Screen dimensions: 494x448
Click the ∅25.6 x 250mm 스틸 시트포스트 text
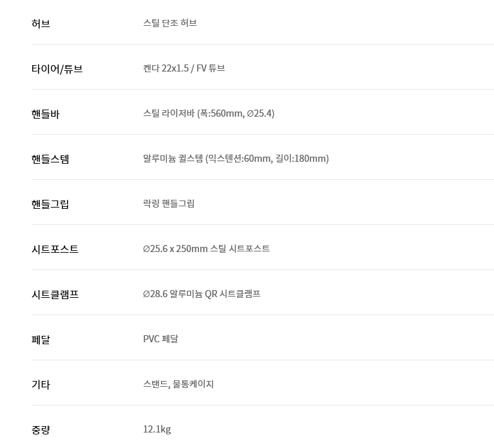pyautogui.click(x=206, y=249)
